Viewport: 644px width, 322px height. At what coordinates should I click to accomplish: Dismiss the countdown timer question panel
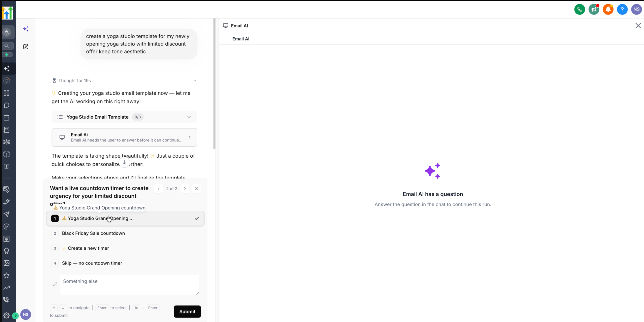[196, 189]
